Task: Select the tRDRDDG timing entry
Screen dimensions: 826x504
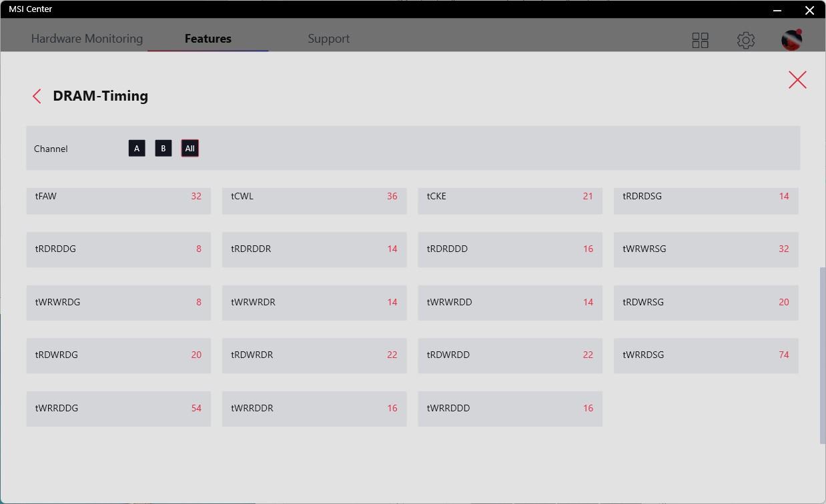Action: coord(119,249)
